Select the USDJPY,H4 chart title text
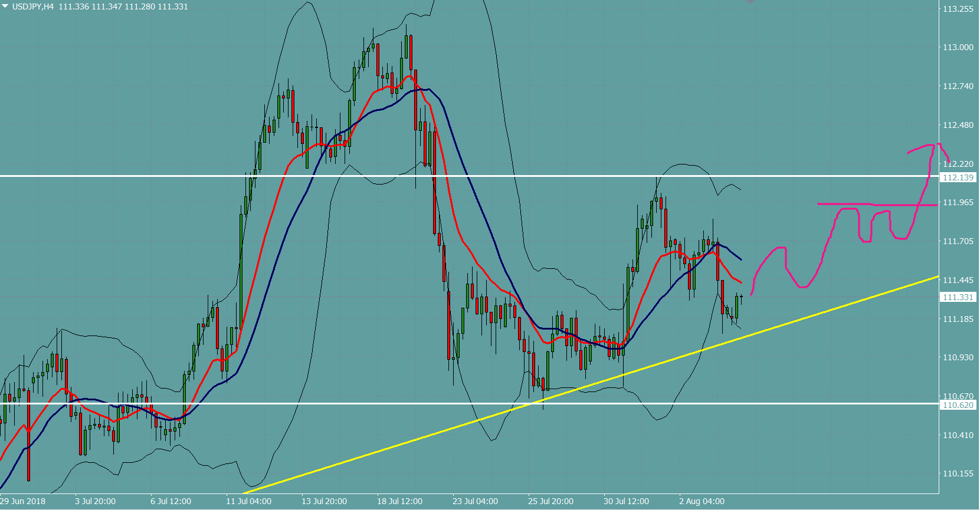 tap(32, 6)
